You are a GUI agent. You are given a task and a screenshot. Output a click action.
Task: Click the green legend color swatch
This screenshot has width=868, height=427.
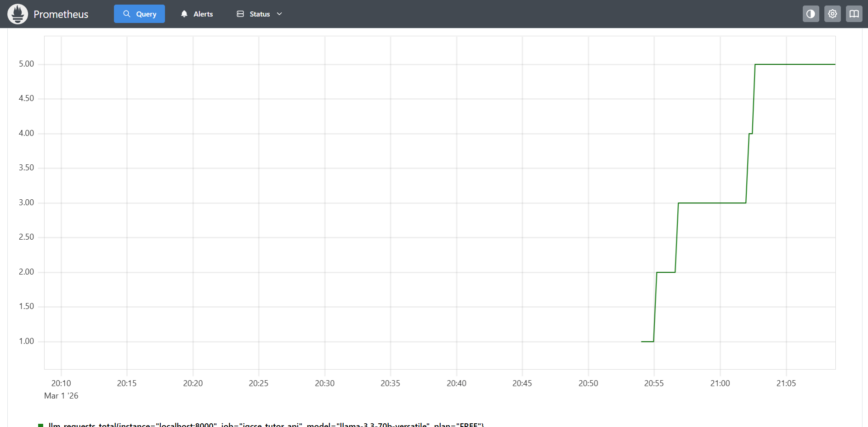pyautogui.click(x=41, y=425)
